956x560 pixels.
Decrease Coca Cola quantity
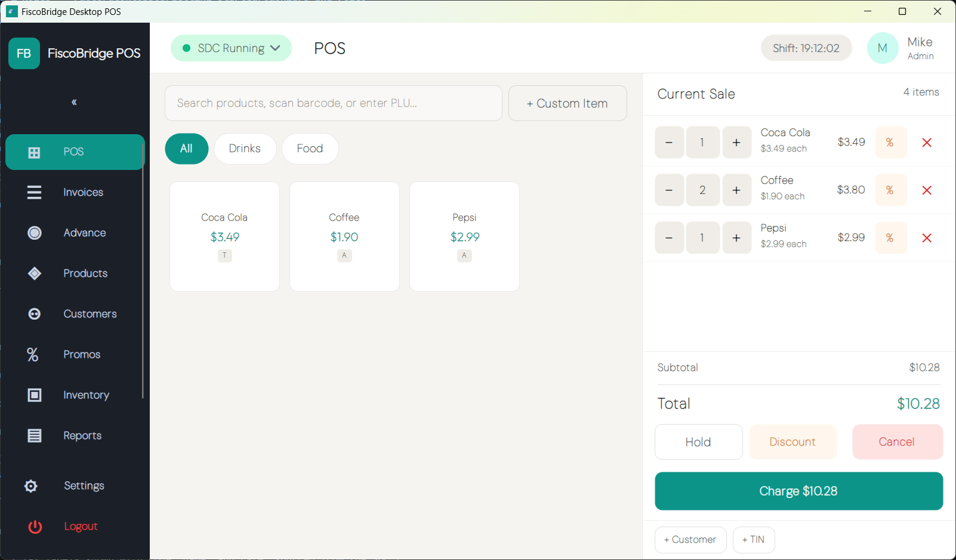point(670,143)
